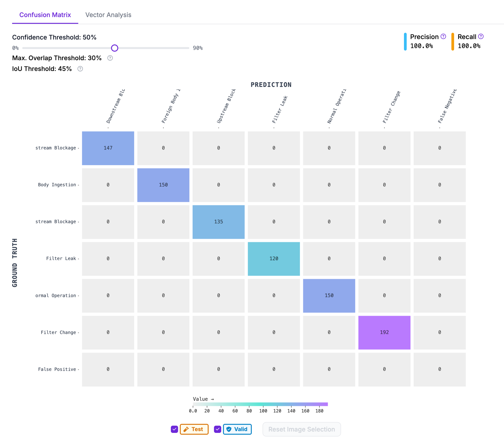Click the 135 Upstream Blockage cell
504x447 pixels.
[x=218, y=222]
